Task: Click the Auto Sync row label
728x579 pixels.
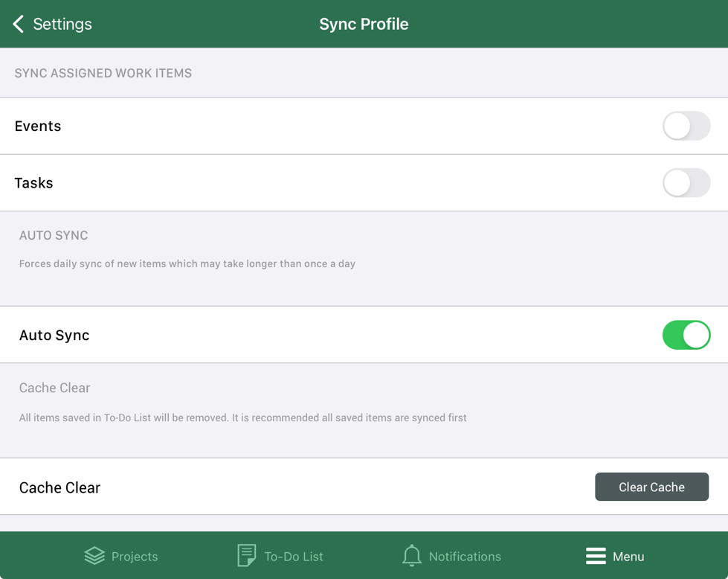Action: pyautogui.click(x=54, y=335)
